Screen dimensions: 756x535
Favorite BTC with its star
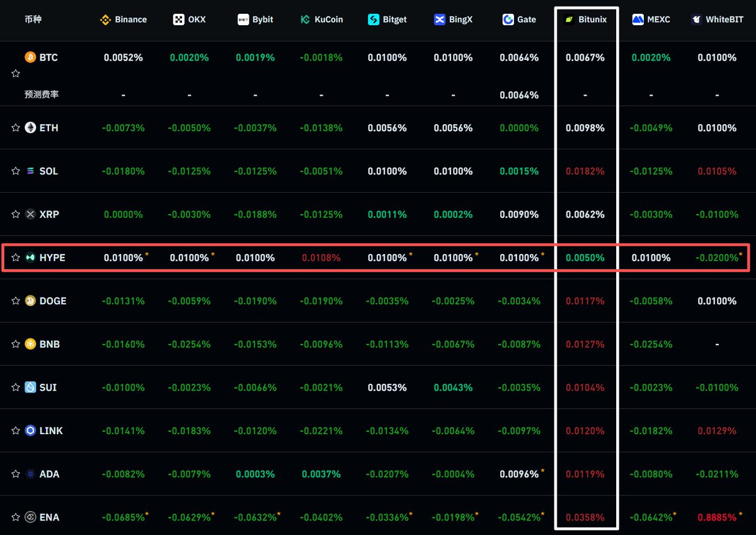[x=16, y=74]
